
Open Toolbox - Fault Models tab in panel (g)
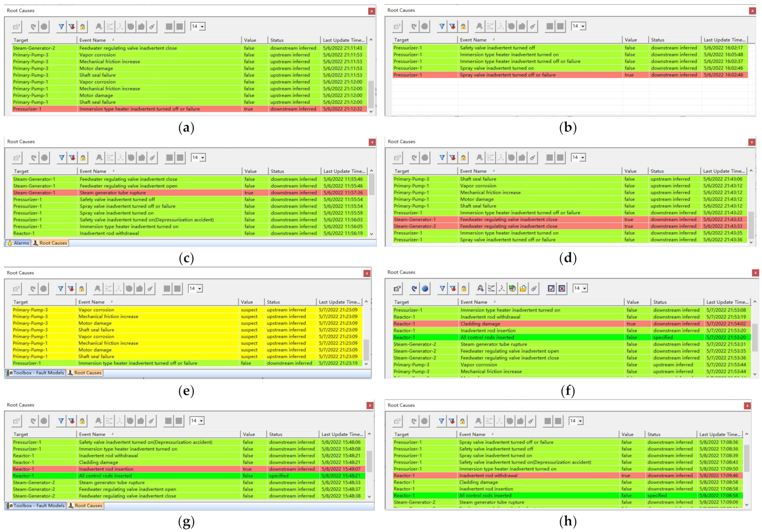tap(35, 505)
